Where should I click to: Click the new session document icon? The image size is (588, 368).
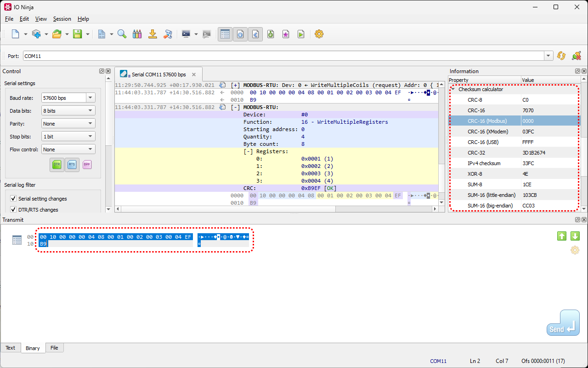(x=15, y=34)
